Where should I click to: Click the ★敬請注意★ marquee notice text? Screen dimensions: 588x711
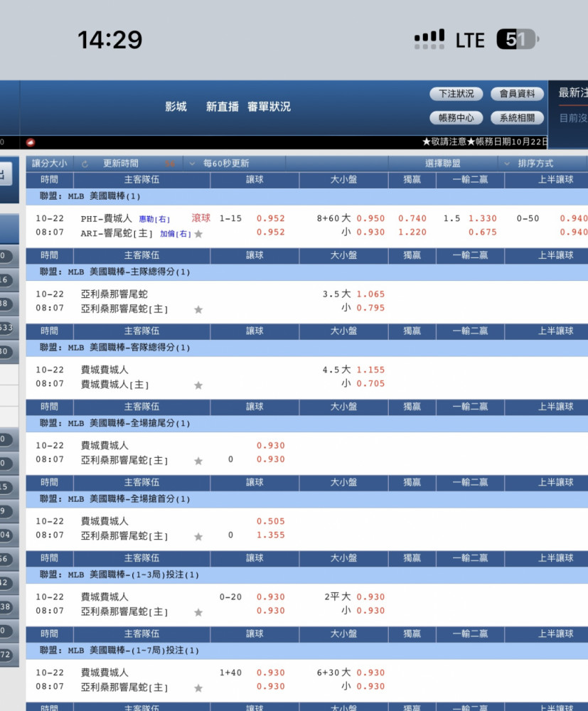coord(485,142)
